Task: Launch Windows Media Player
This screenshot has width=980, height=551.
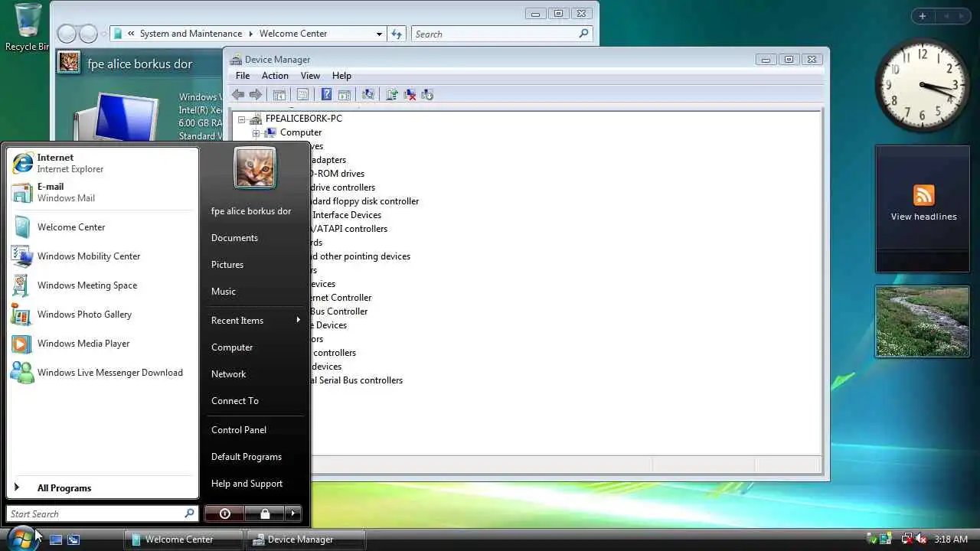Action: coord(102,344)
